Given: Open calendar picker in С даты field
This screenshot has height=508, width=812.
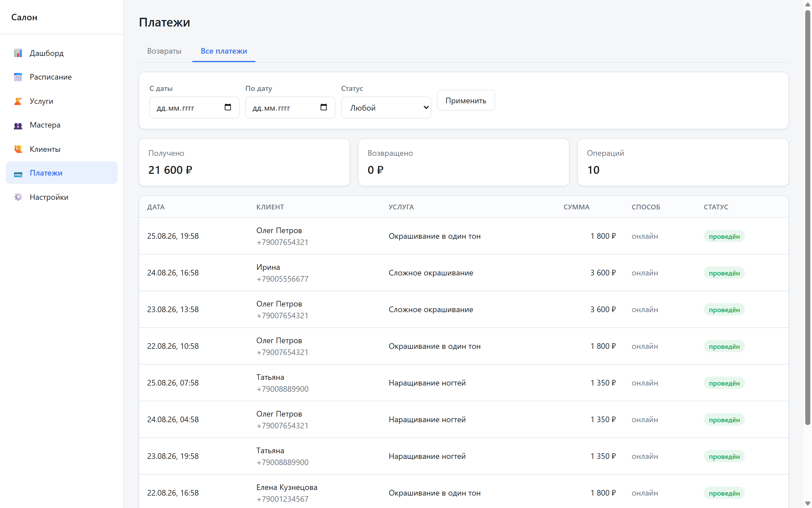Looking at the screenshot, I should (228, 107).
